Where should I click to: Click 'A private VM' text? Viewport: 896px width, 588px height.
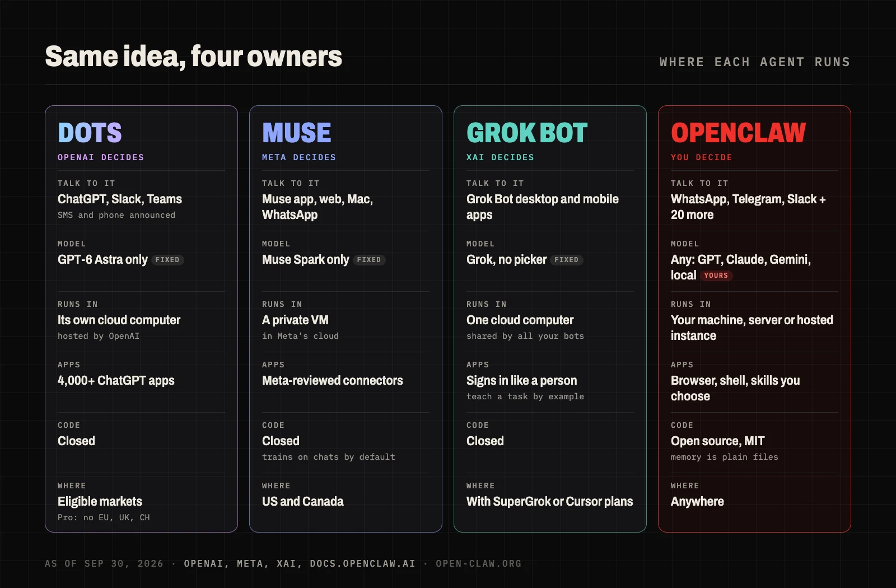coord(295,320)
